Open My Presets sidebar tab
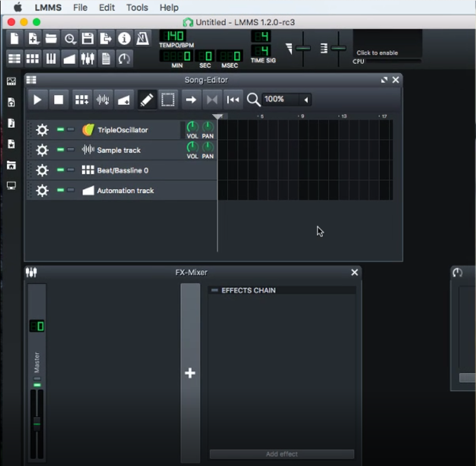Screen dimensions: 476x466 (x=11, y=144)
